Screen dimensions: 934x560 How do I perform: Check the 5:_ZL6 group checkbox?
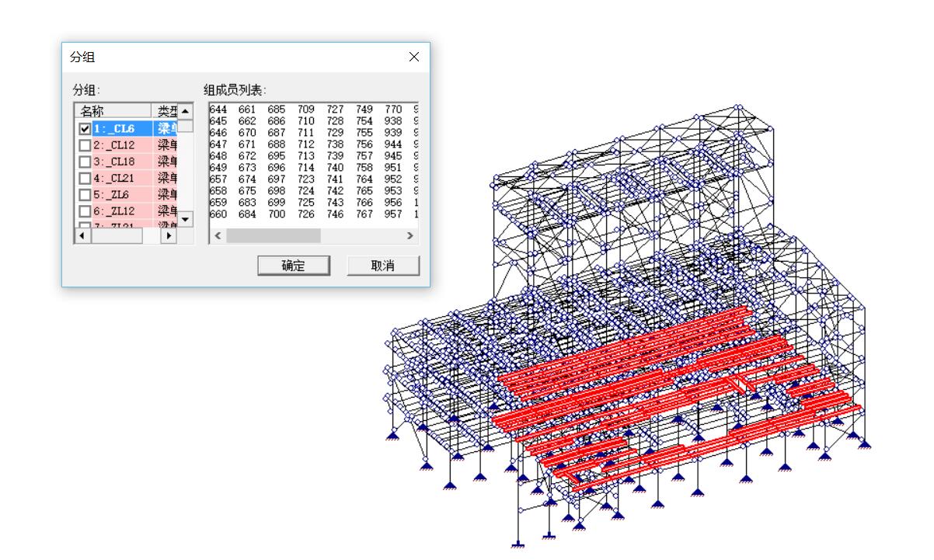click(x=85, y=194)
